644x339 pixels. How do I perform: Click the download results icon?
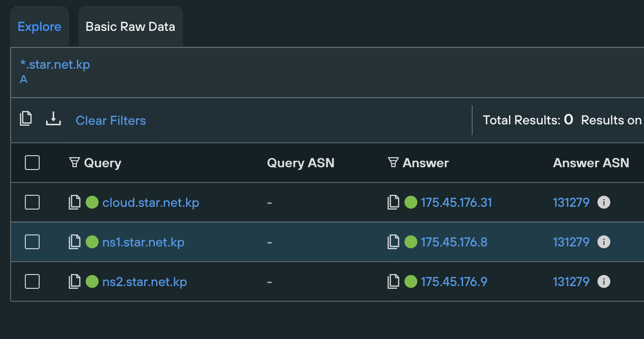(53, 119)
